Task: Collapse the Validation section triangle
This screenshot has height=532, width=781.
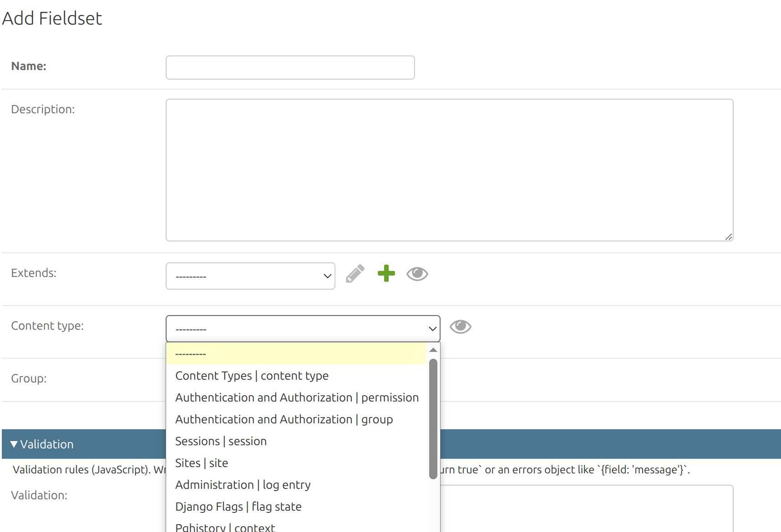Action: (14, 444)
